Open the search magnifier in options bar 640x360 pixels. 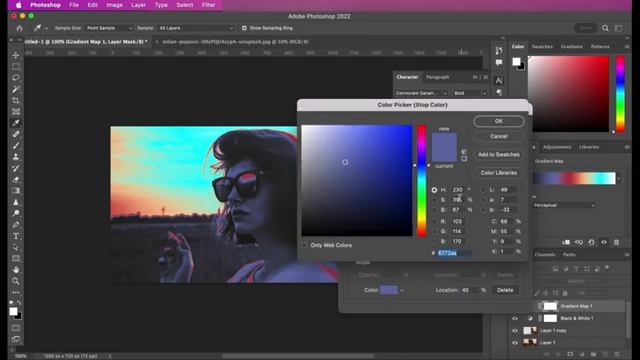pyautogui.click(x=605, y=28)
